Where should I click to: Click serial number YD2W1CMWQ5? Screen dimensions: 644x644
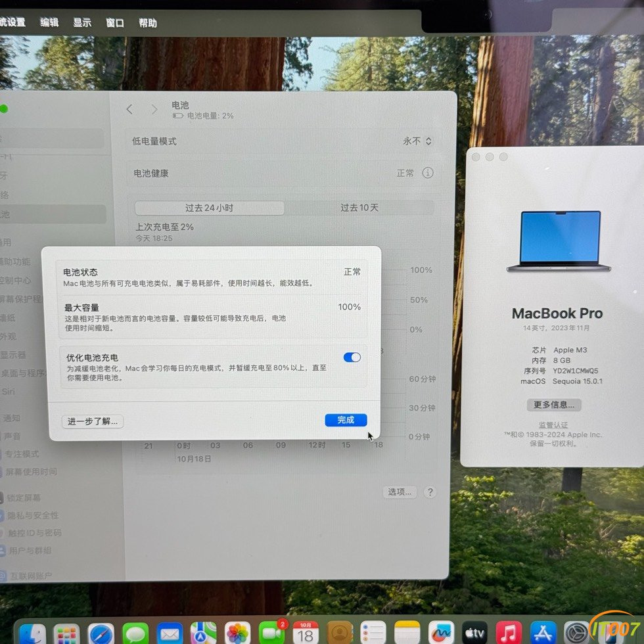click(x=576, y=371)
